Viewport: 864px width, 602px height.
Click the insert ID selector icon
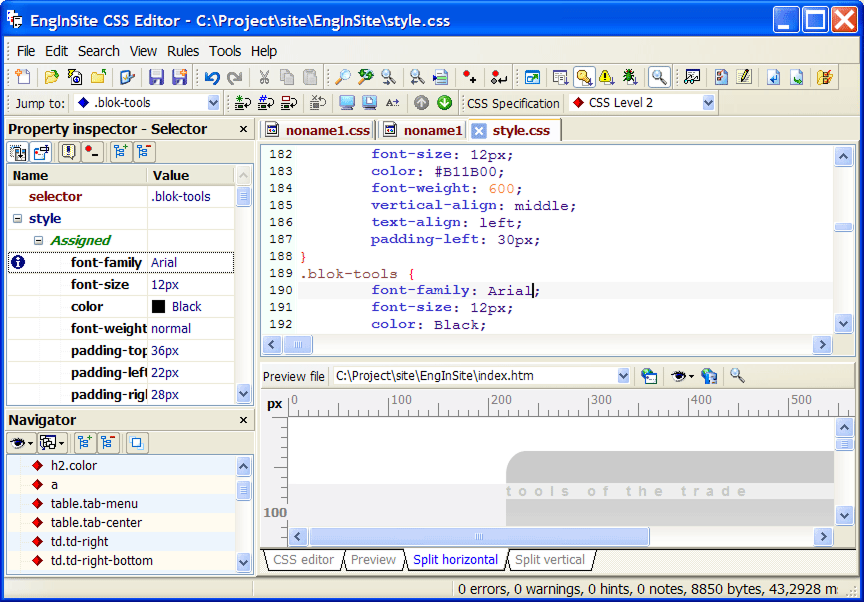pos(266,102)
